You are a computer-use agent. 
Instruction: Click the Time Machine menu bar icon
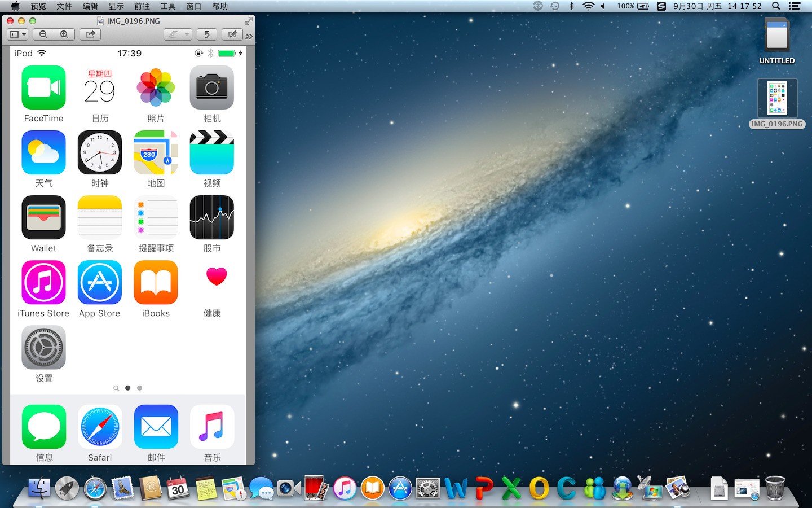pyautogui.click(x=555, y=6)
